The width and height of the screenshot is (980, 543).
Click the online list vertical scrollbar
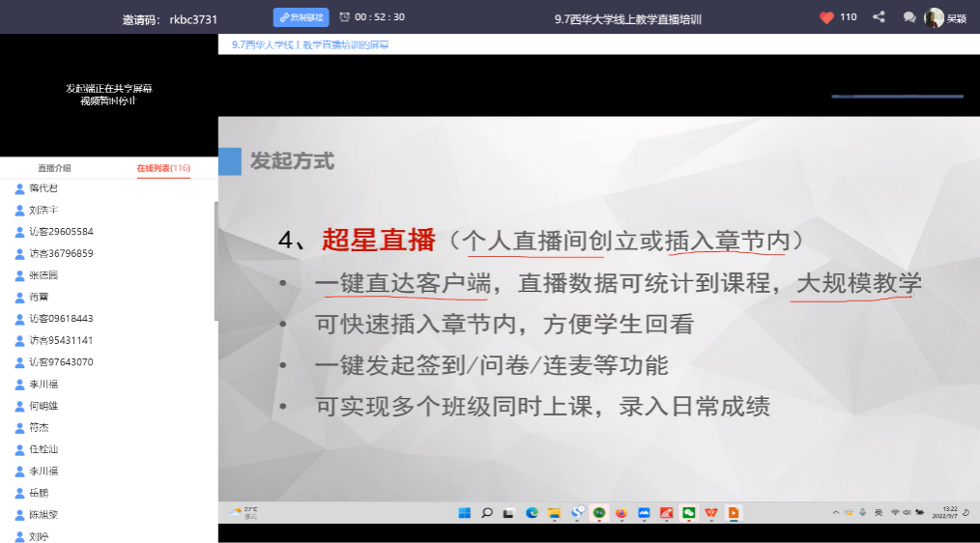click(216, 261)
